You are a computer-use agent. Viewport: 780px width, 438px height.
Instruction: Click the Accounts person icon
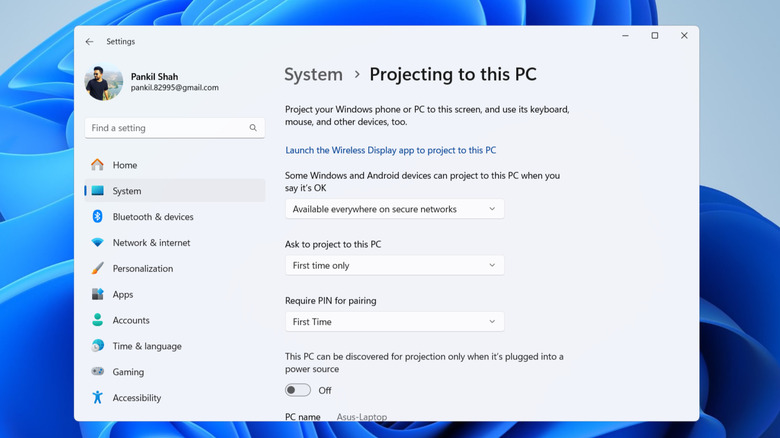point(97,321)
